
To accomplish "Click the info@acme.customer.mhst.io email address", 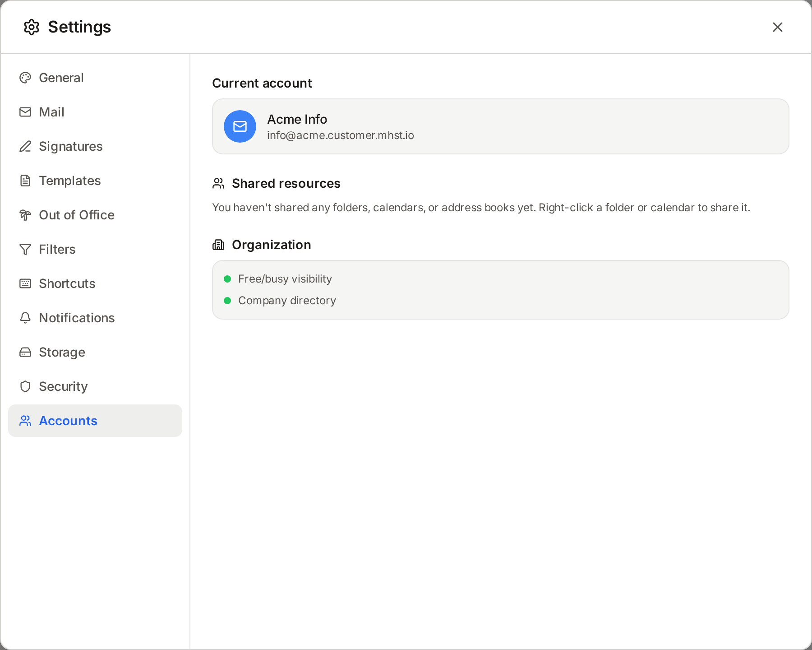I will (x=341, y=135).
